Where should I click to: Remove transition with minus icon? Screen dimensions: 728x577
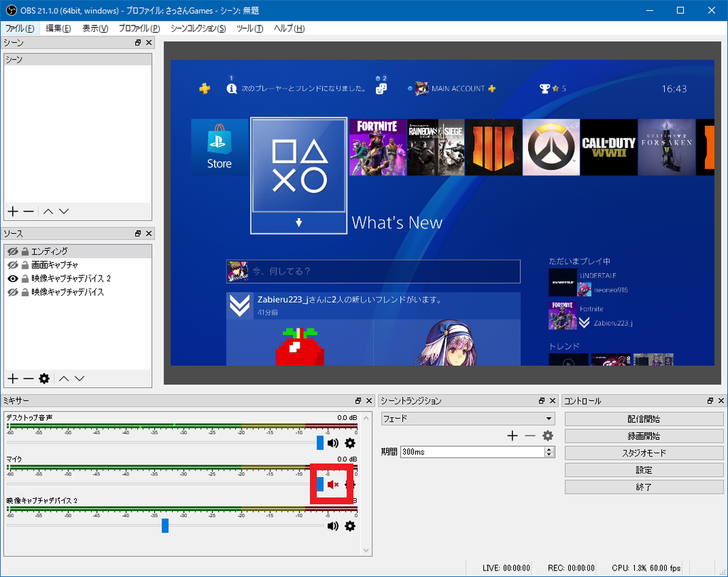pyautogui.click(x=530, y=436)
